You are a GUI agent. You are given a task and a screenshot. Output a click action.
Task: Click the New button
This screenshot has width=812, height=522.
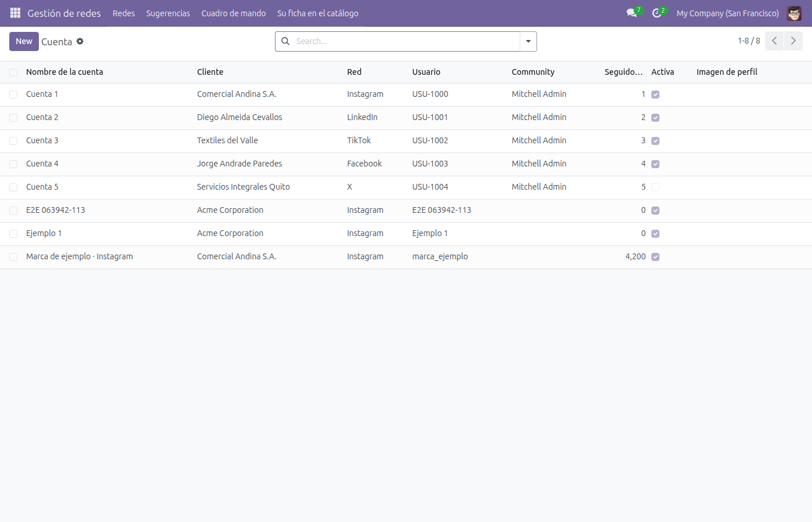click(24, 41)
